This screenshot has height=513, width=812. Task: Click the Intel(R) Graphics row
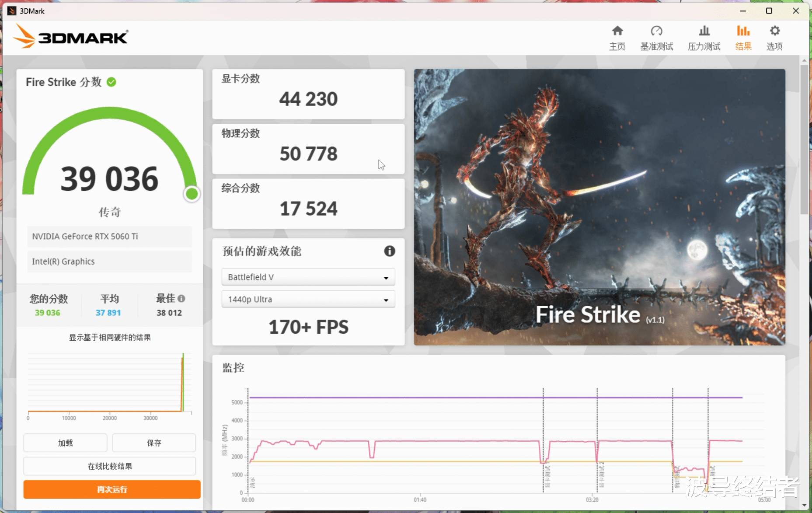click(109, 261)
